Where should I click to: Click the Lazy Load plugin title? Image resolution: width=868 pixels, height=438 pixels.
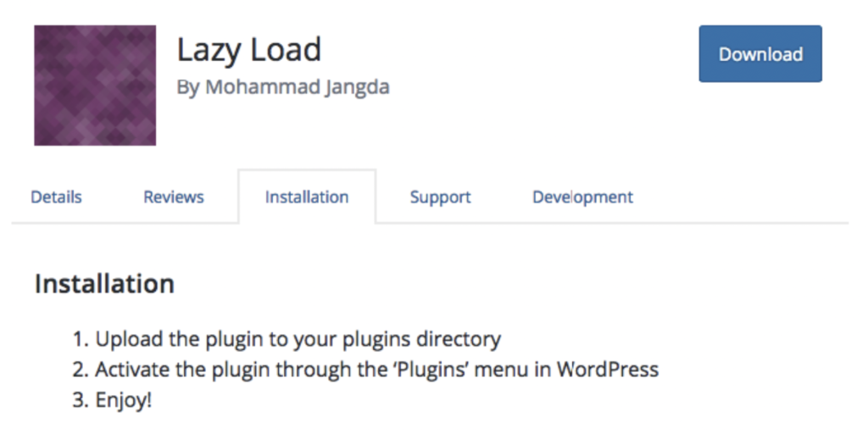pos(249,51)
